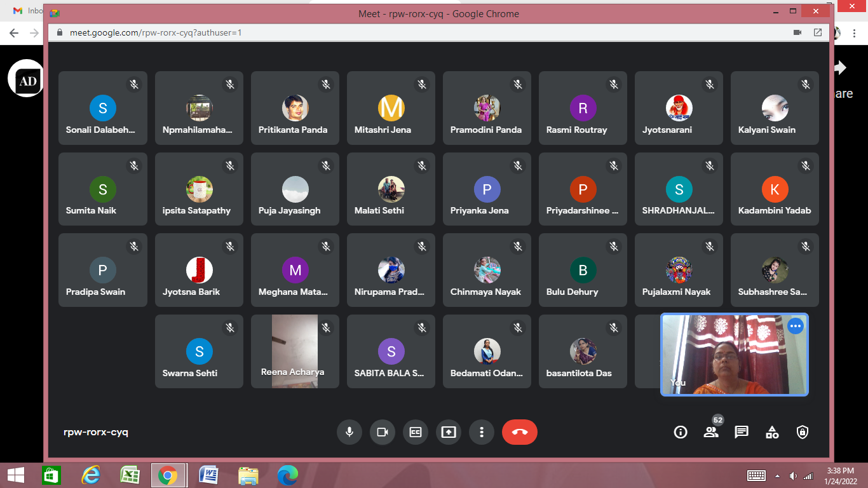868x488 pixels.
Task: Turn off camera with the video button
Action: (x=382, y=432)
